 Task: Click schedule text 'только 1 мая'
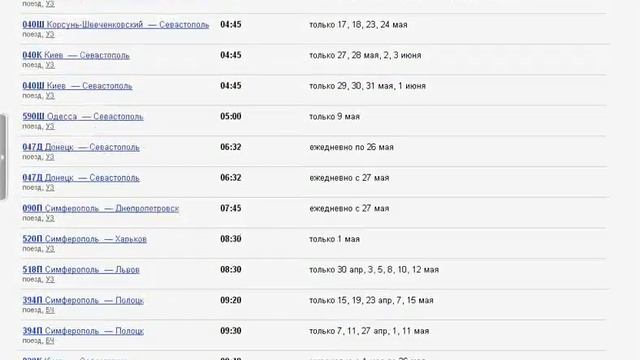[x=334, y=239]
